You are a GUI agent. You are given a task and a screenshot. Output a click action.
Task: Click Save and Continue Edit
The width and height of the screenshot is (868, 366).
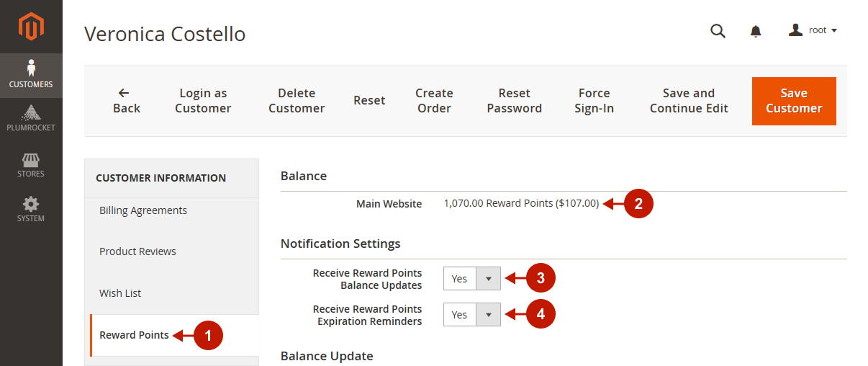pos(689,101)
